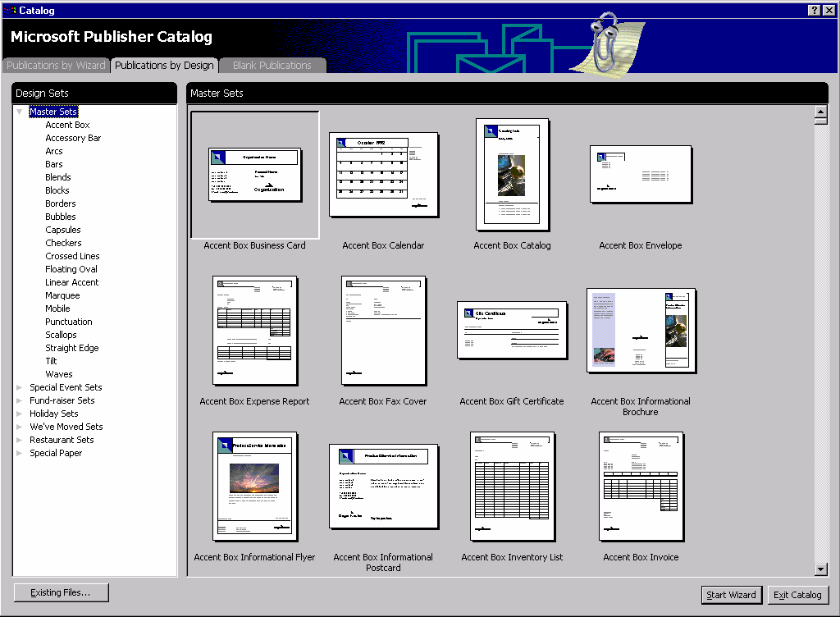Click the scrollbar down arrow
Image resolution: width=840 pixels, height=617 pixels.
[x=820, y=569]
